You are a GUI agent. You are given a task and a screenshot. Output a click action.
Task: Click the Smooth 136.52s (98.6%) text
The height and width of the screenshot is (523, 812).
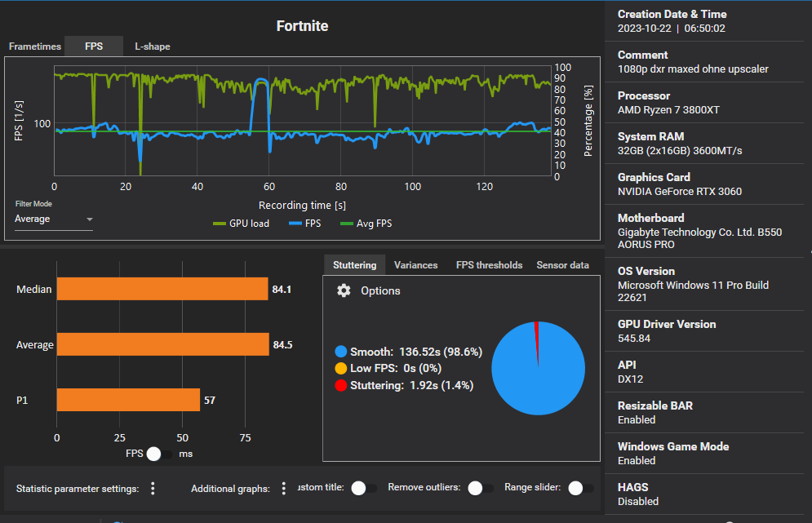coord(416,352)
